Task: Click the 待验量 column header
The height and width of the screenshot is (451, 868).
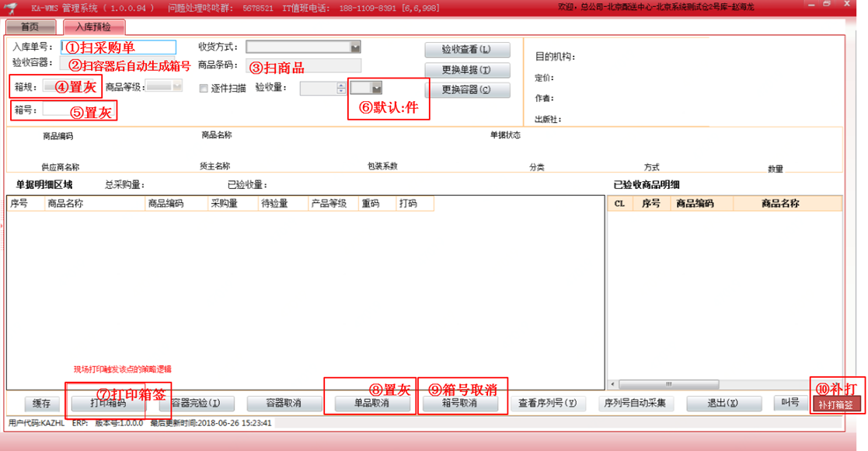Action: point(283,203)
